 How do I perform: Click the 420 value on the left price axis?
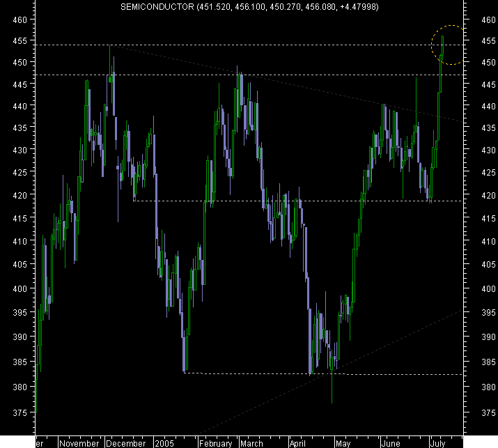(x=20, y=195)
